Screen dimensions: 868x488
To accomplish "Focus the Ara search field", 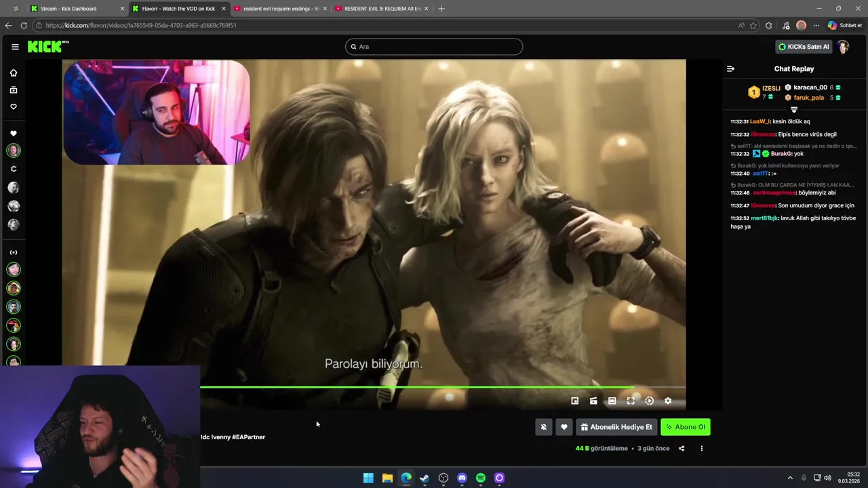I will (x=434, y=47).
